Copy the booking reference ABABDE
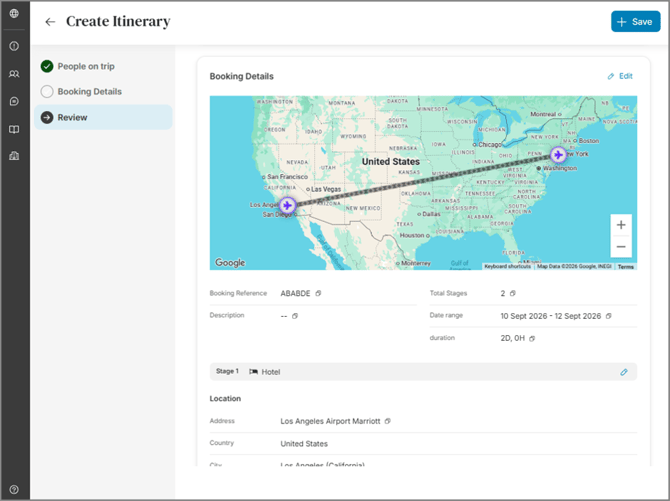Screen dimensions: 670x501 click(318, 293)
